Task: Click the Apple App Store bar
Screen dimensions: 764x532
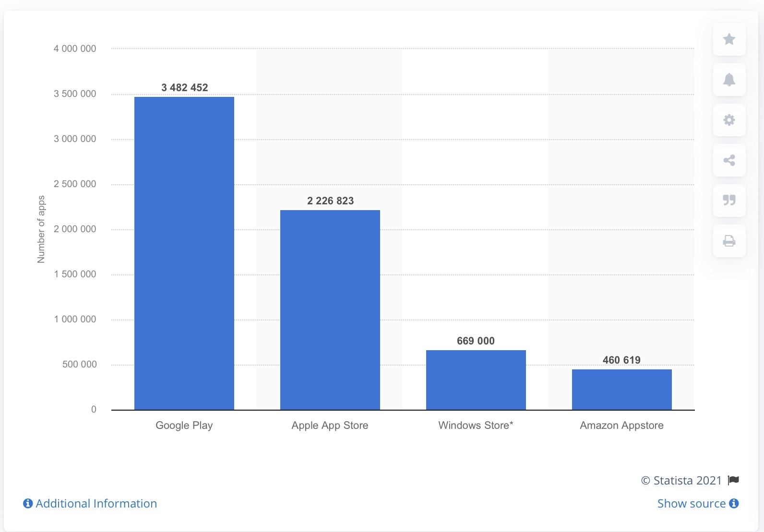Action: (x=330, y=310)
